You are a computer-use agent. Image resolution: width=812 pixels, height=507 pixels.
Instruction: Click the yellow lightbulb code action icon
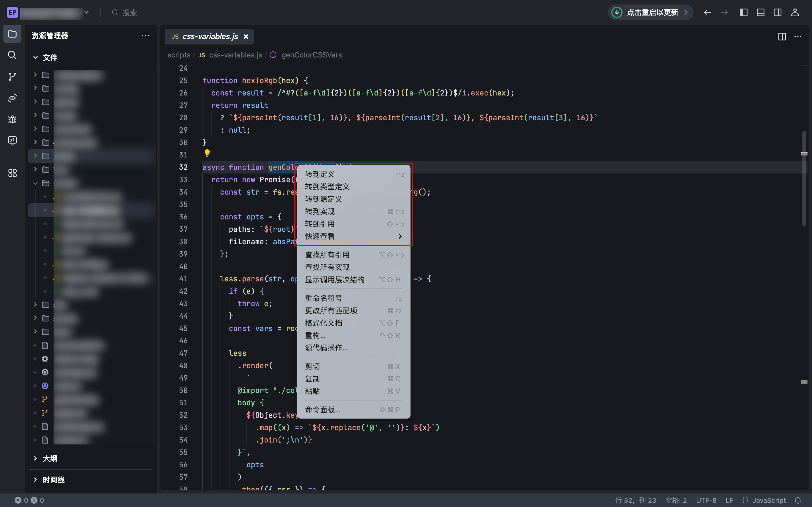207,153
